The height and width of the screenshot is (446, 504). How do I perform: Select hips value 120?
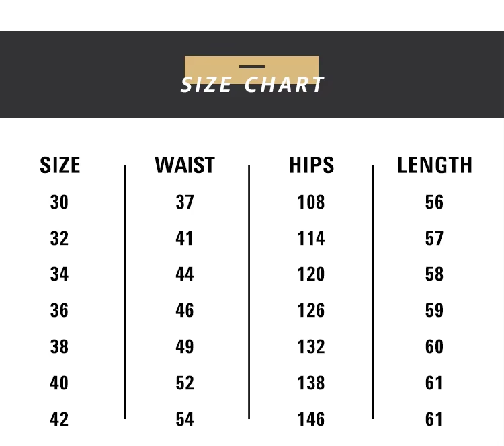point(311,274)
